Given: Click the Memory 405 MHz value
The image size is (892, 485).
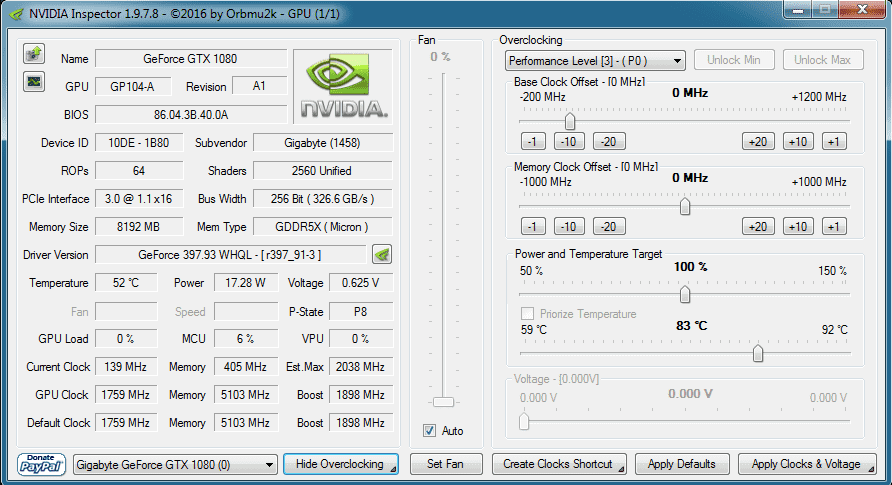Looking at the screenshot, I should click(246, 367).
